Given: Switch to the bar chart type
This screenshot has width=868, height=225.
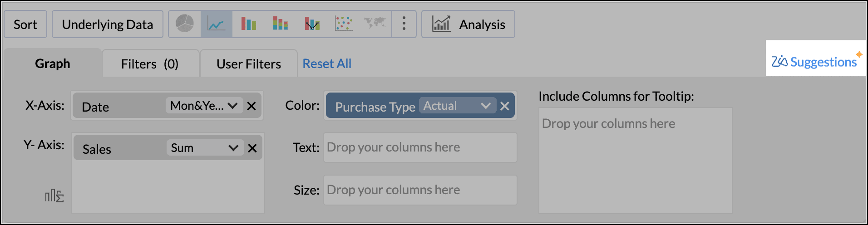Looking at the screenshot, I should tap(248, 24).
